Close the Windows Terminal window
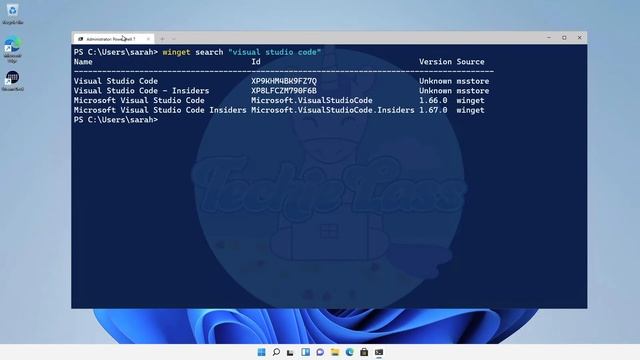640x360 pixels. pyautogui.click(x=580, y=38)
